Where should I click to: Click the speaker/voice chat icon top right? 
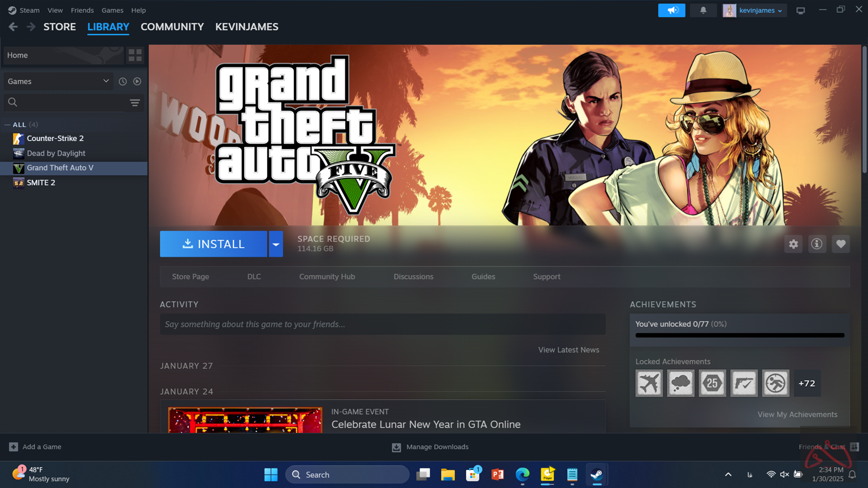[671, 10]
